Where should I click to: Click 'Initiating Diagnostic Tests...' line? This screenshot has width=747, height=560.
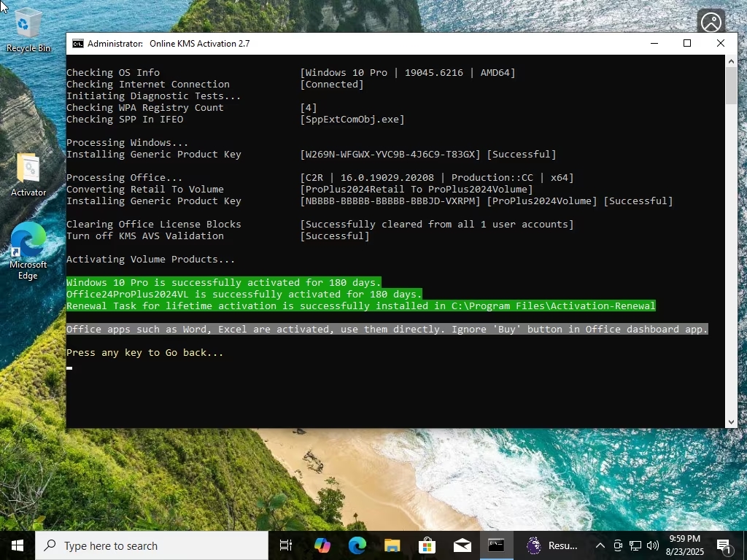[153, 96]
